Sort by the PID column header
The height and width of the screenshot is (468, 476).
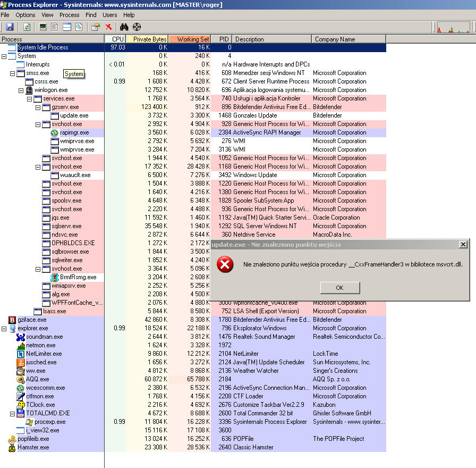(222, 39)
